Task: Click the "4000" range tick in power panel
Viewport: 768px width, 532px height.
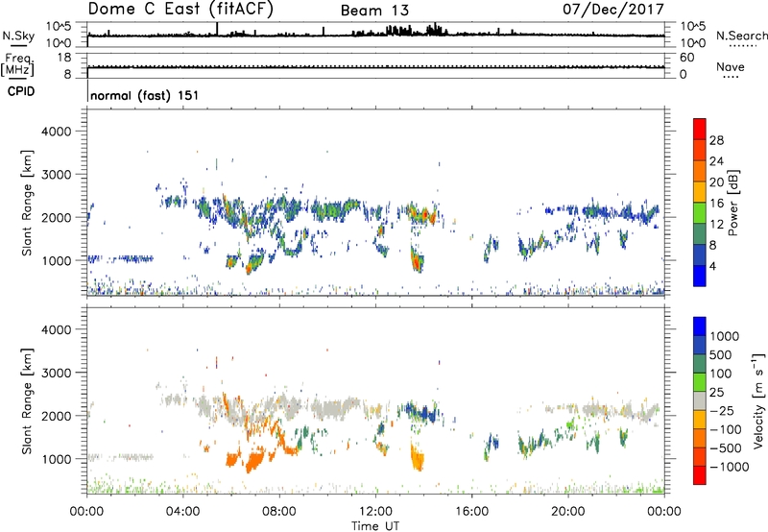Action: [56, 132]
